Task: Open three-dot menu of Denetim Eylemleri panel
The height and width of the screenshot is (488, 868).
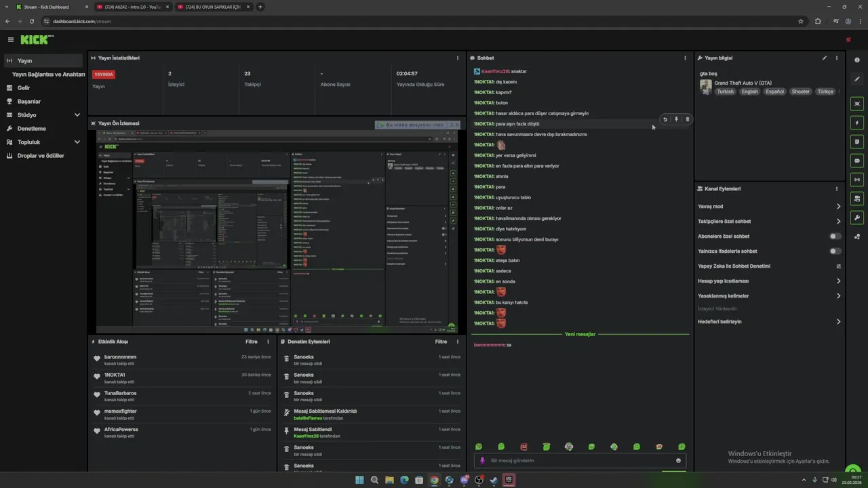Action: point(458,342)
